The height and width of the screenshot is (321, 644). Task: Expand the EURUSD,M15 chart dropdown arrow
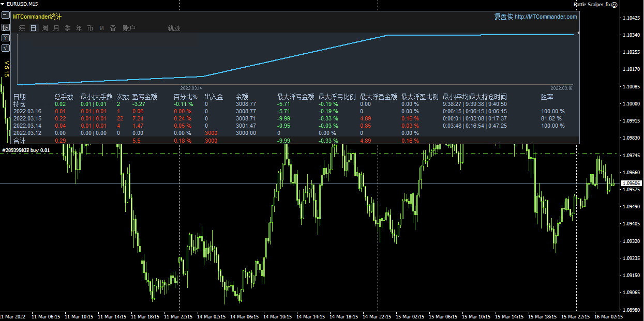tap(3, 4)
